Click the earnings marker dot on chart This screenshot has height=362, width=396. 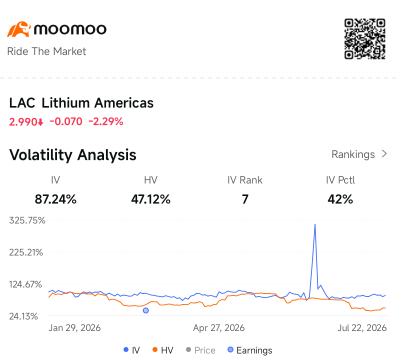click(x=146, y=310)
